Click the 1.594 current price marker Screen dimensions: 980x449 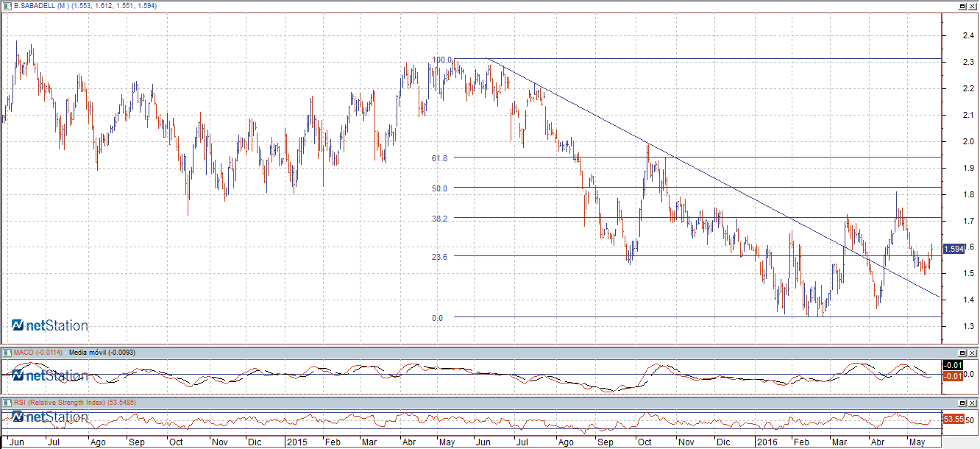pyautogui.click(x=954, y=249)
